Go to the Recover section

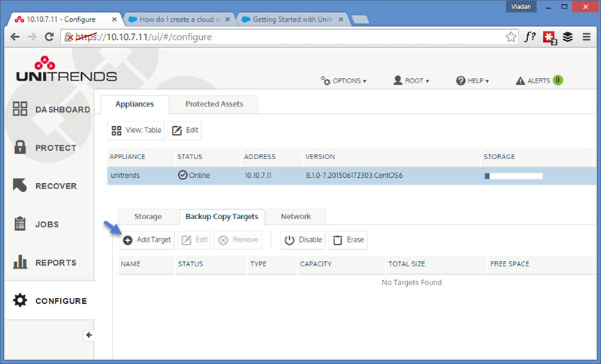point(44,185)
